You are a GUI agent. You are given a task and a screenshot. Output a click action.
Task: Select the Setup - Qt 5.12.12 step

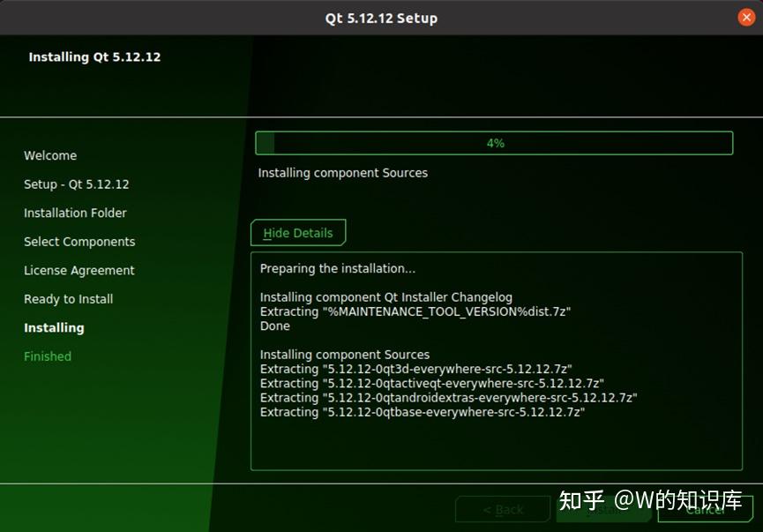click(79, 184)
